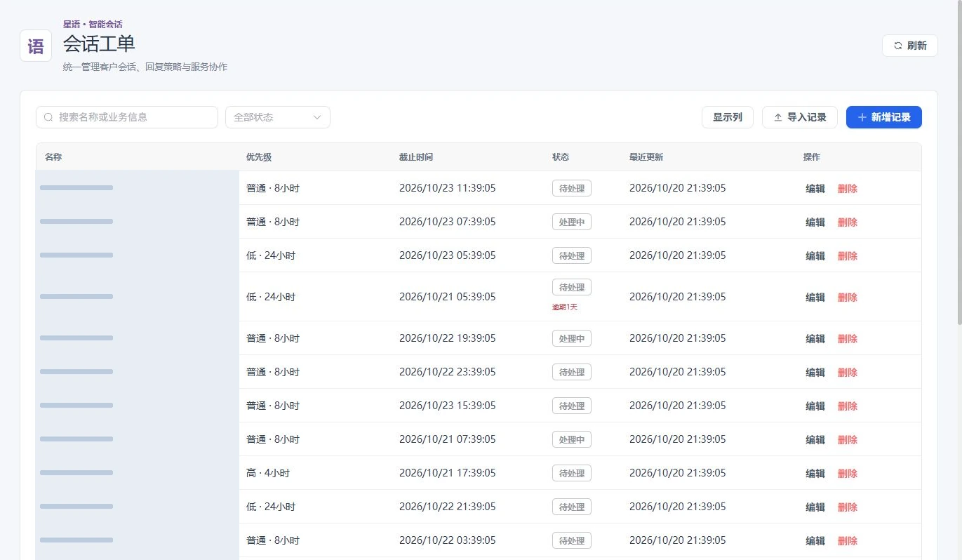Refresh the 会话工单 list
Image resolution: width=962 pixels, height=560 pixels.
909,46
